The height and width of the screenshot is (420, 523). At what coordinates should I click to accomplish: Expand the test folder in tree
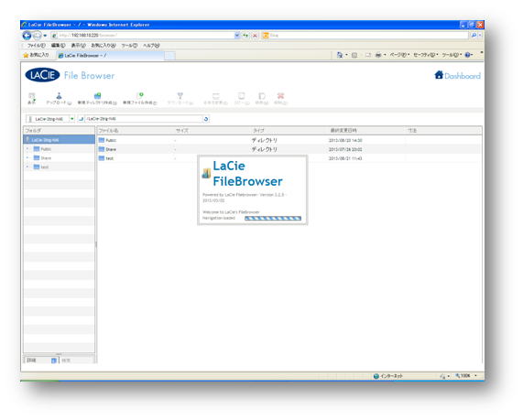tap(27, 167)
